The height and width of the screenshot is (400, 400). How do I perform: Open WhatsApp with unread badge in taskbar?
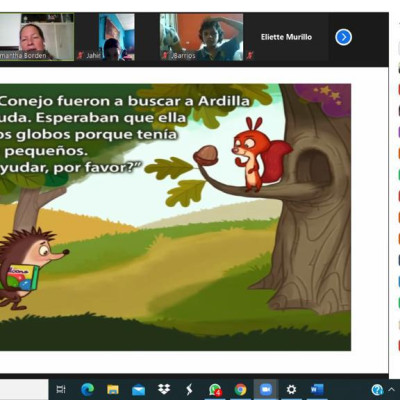[215, 389]
